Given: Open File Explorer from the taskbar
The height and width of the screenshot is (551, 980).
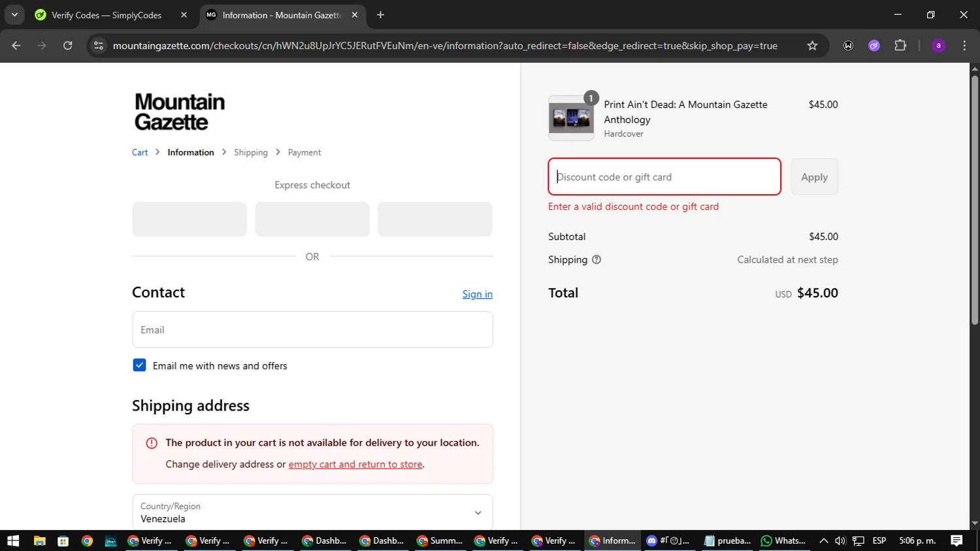Looking at the screenshot, I should pyautogui.click(x=40, y=541).
